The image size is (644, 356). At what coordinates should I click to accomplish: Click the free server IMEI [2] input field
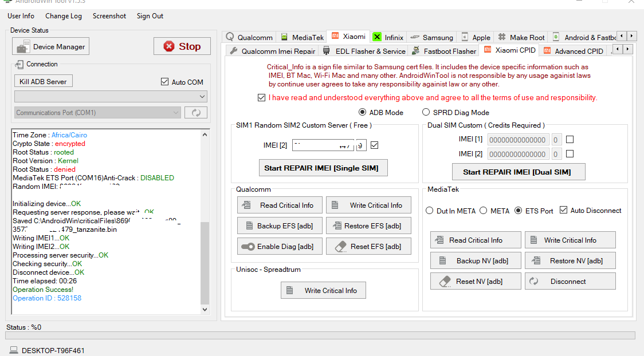coord(323,145)
